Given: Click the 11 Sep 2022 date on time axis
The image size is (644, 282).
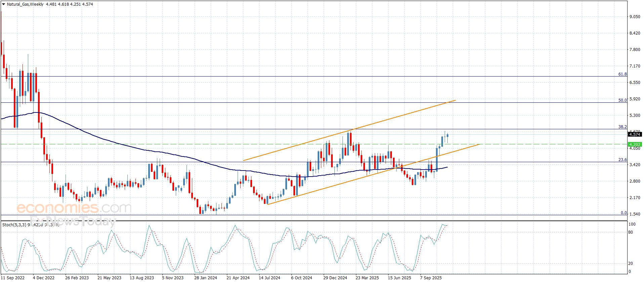Looking at the screenshot, I should pyautogui.click(x=13, y=278).
